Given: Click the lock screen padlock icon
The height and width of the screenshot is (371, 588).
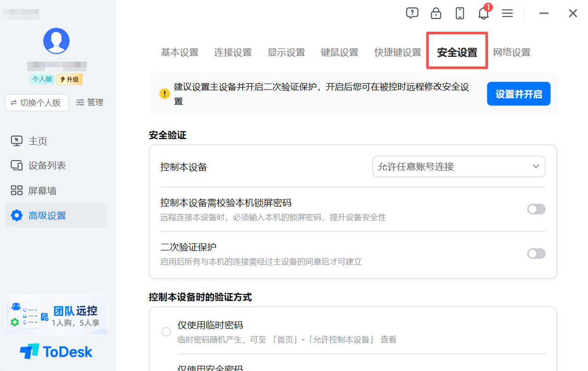Looking at the screenshot, I should [436, 13].
